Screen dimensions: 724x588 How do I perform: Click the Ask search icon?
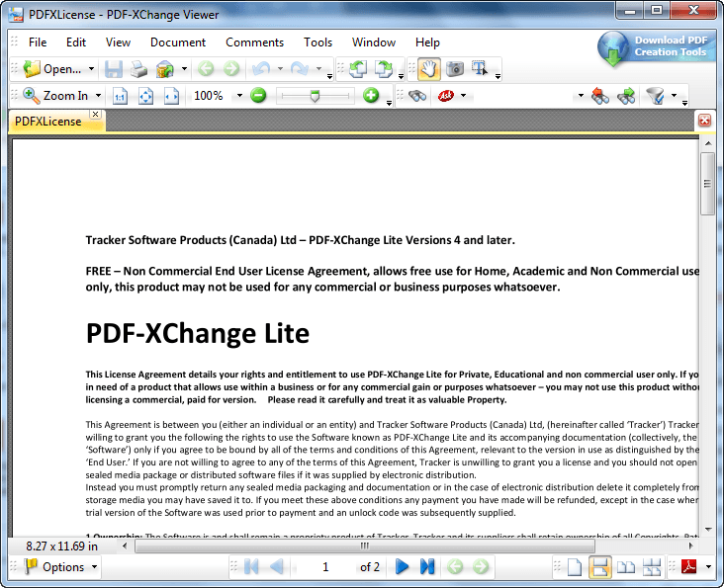point(446,96)
